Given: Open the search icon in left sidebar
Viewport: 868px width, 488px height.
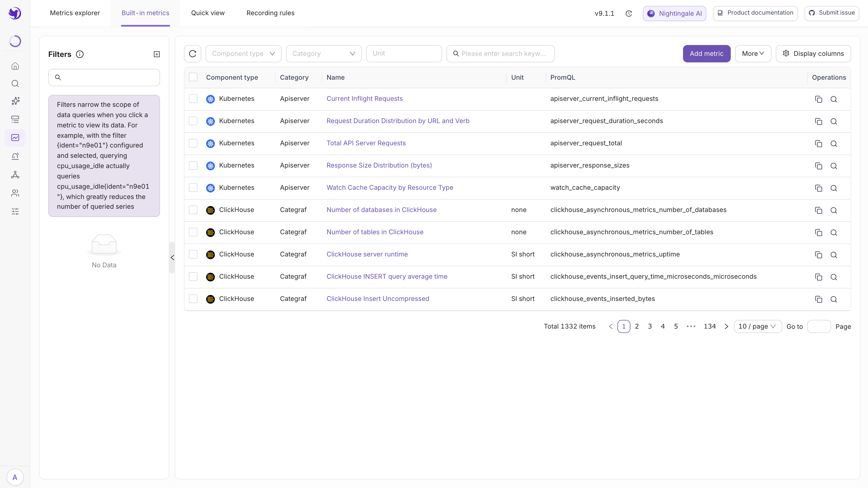Looking at the screenshot, I should pos(15,84).
